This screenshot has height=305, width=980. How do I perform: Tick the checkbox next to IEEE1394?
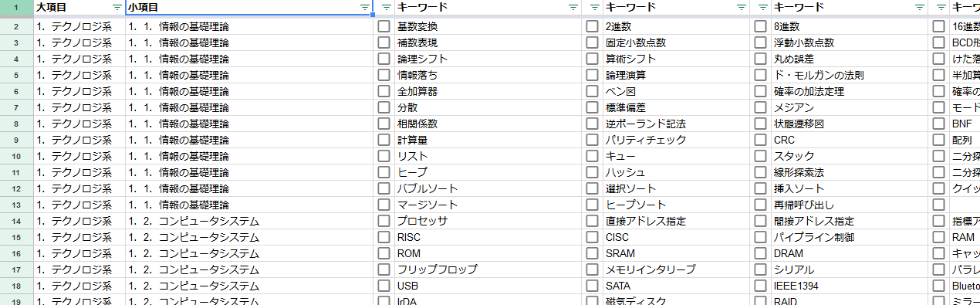(x=760, y=286)
